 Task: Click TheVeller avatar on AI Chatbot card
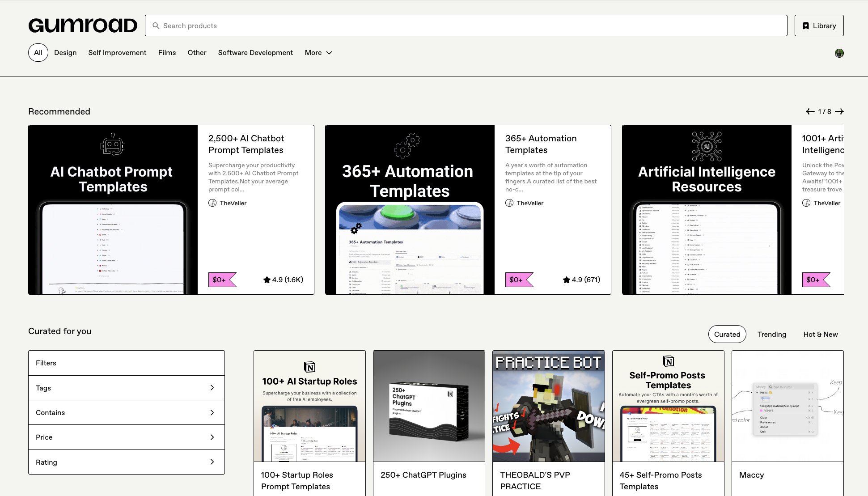pos(212,203)
